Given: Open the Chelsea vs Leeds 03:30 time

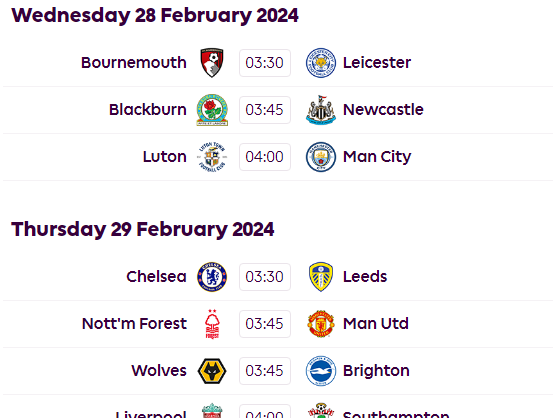Looking at the screenshot, I should click(x=265, y=277).
